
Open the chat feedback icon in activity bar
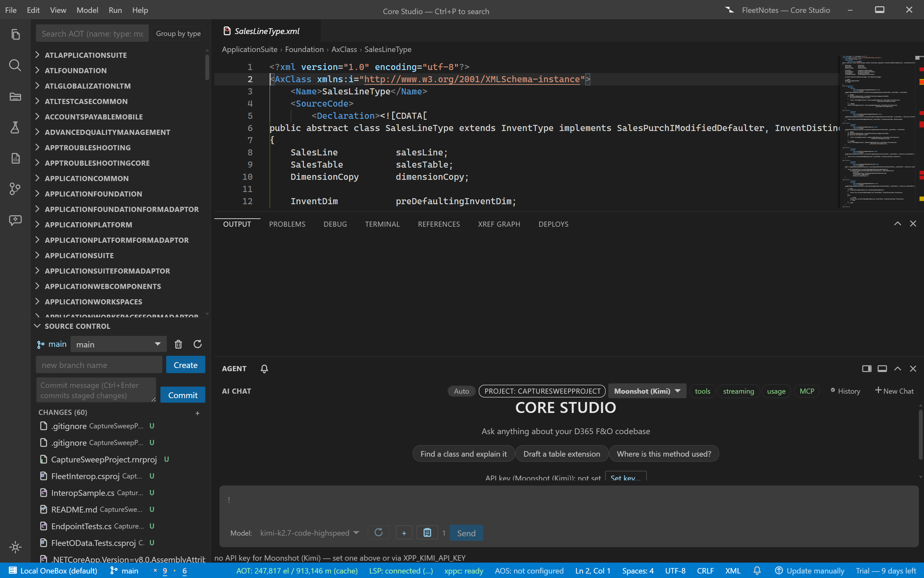pyautogui.click(x=15, y=220)
